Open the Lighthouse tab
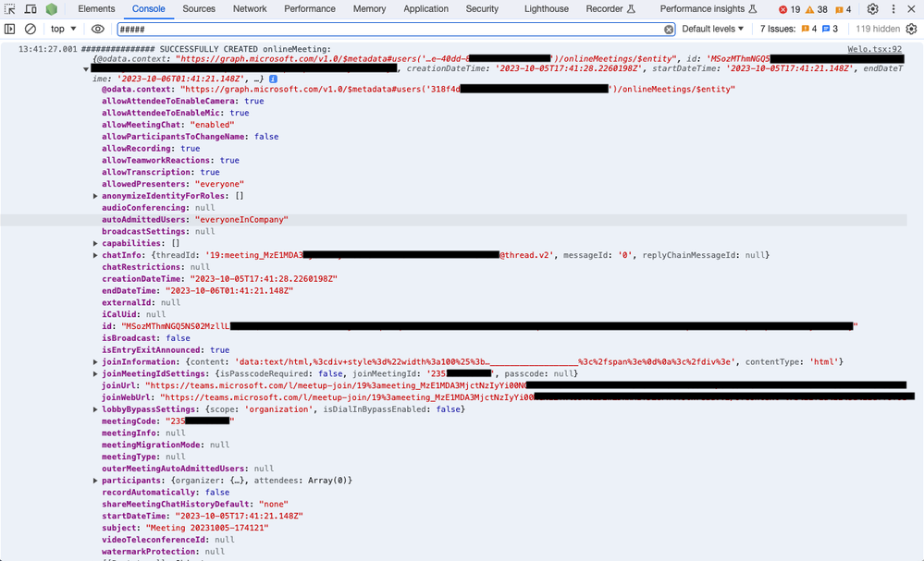The image size is (924, 561). (x=547, y=9)
